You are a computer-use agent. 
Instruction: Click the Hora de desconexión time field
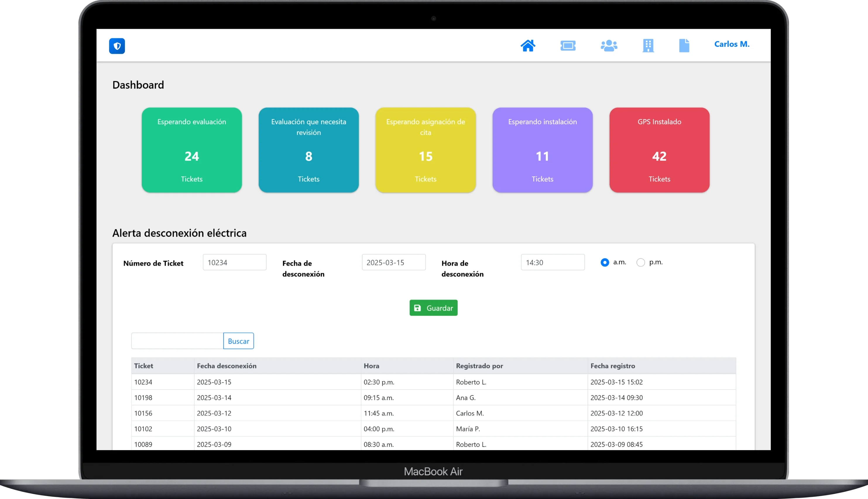pyautogui.click(x=553, y=262)
